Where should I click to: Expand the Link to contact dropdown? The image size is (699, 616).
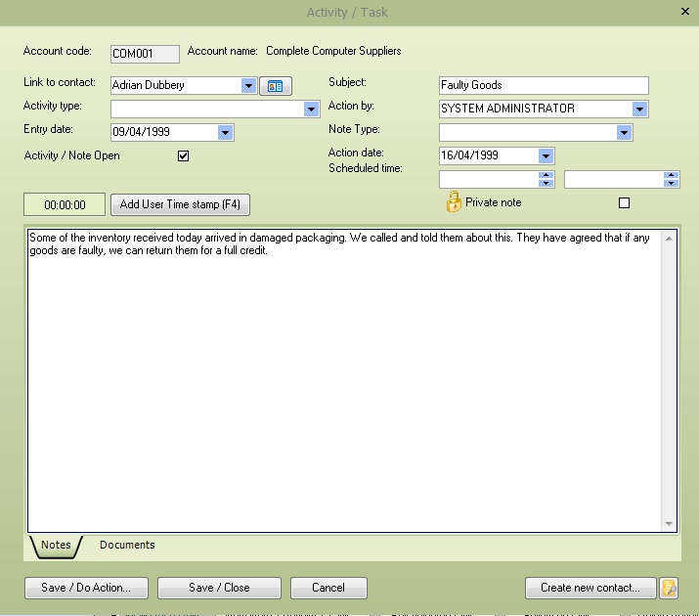coord(248,86)
